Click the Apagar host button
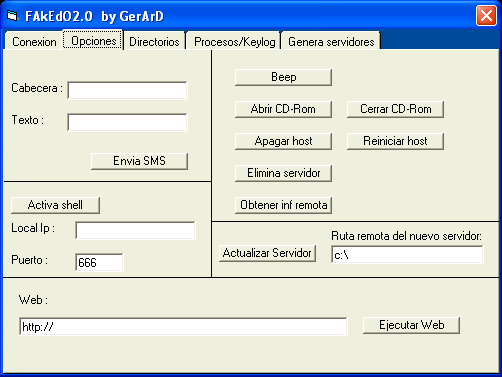The height and width of the screenshot is (377, 502). coord(283,141)
